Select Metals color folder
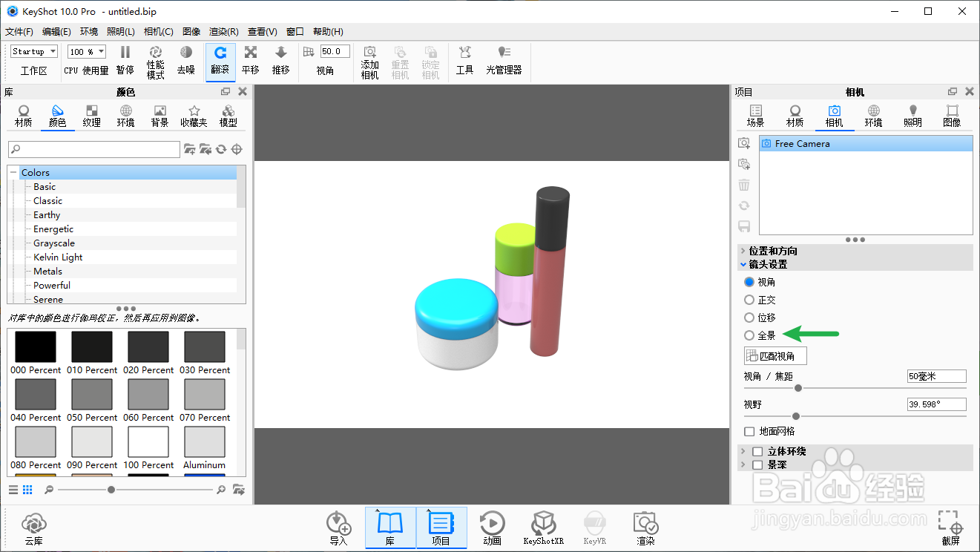Viewport: 980px width, 552px height. (47, 272)
